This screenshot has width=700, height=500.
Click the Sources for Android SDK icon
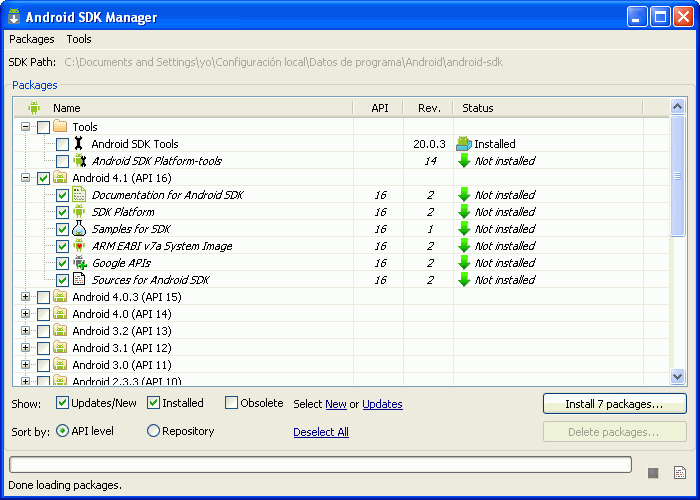point(79,279)
